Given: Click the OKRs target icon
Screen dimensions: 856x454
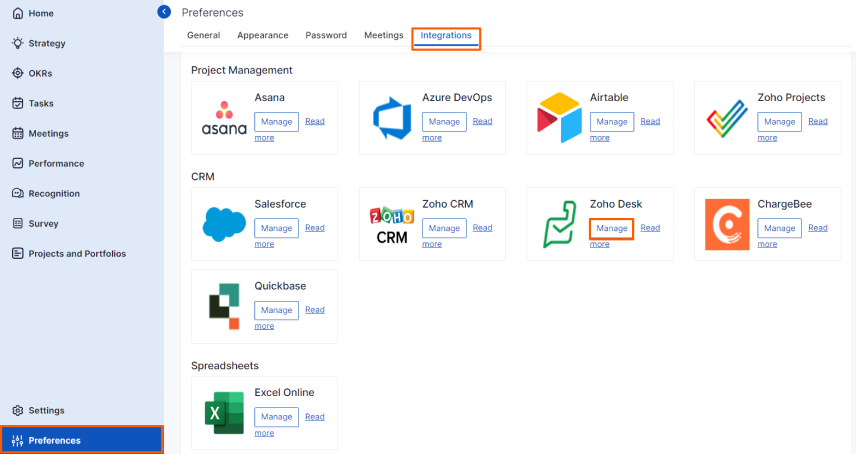Looking at the screenshot, I should pos(17,73).
